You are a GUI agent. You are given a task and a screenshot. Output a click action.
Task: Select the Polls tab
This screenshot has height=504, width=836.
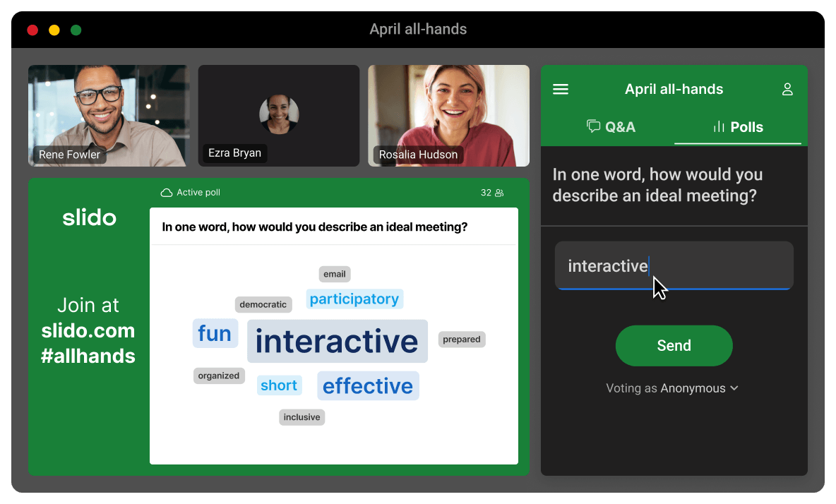tap(738, 127)
